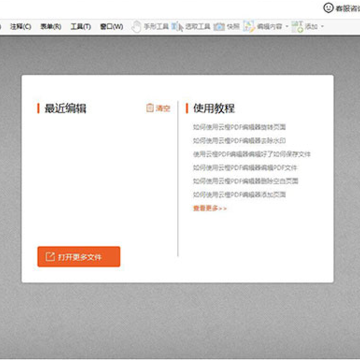Click the 查看更多>> link
The height and width of the screenshot is (360, 360).
[210, 208]
